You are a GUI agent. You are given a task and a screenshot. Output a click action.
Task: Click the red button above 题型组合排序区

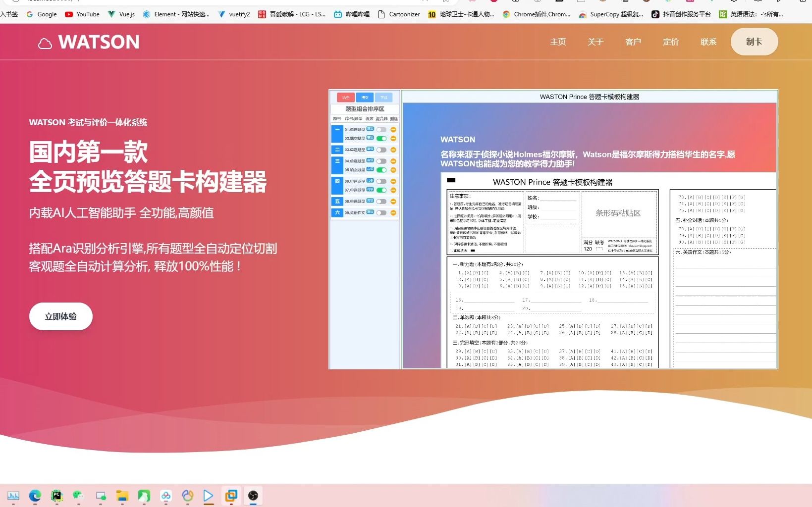pos(346,98)
